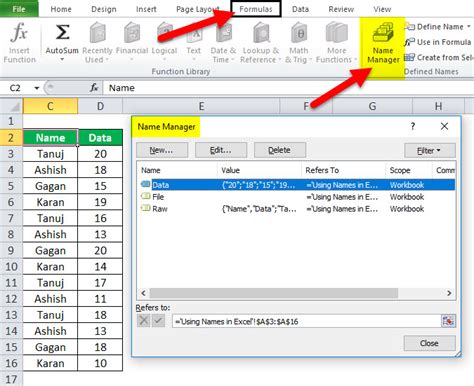The width and height of the screenshot is (474, 386).
Task: Open Recently Used functions book icon
Action: pos(97,33)
